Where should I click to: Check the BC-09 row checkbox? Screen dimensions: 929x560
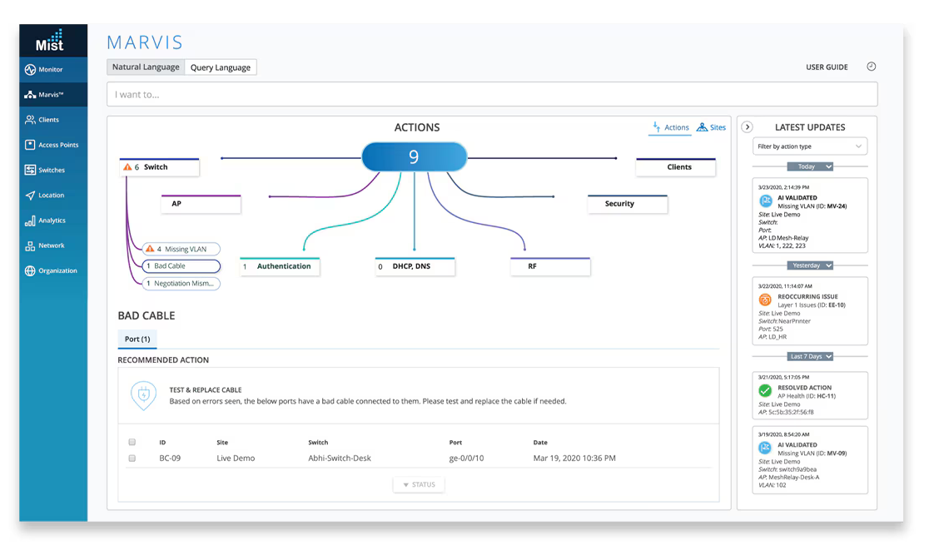tap(132, 458)
